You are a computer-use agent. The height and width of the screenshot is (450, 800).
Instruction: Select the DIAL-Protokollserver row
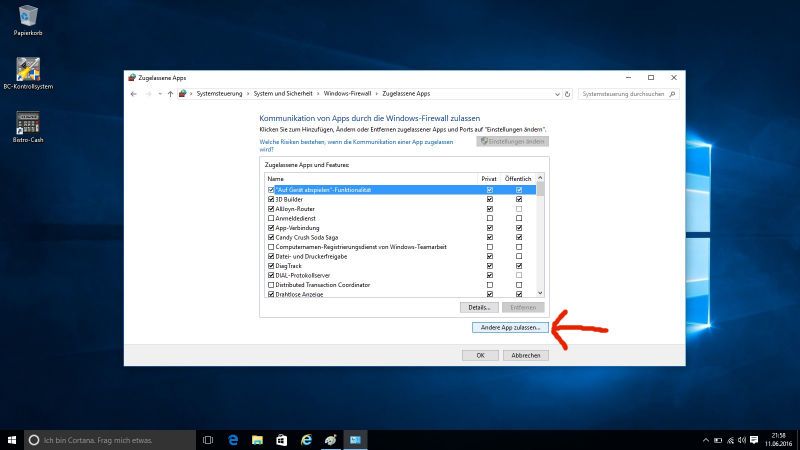[401, 276]
